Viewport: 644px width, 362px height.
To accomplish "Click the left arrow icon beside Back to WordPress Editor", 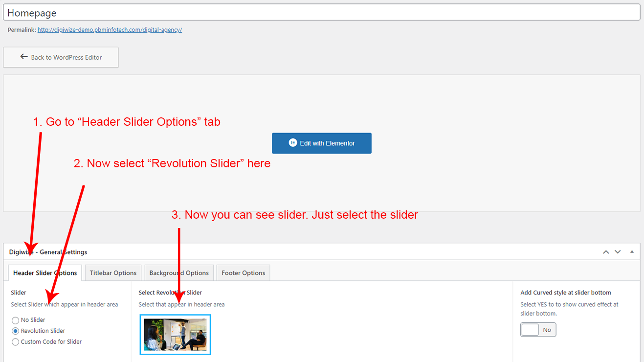I will tap(24, 57).
